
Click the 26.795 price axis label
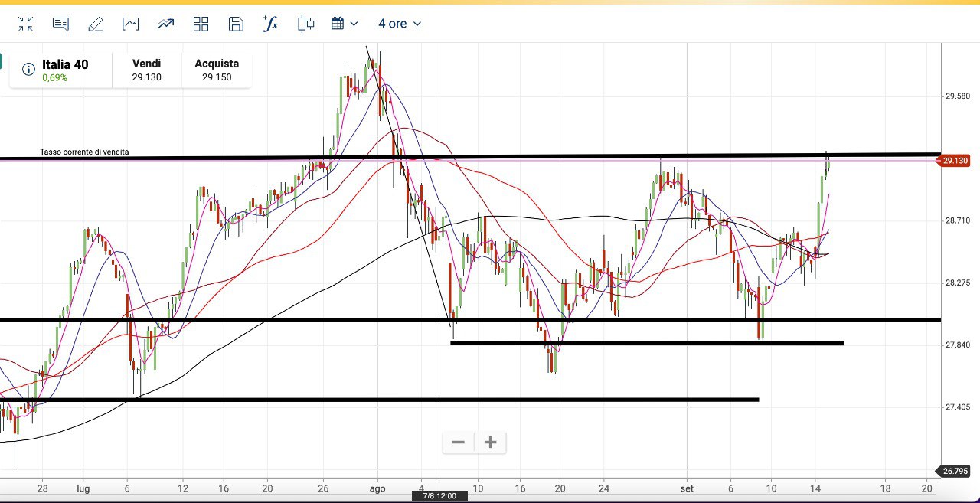point(955,471)
